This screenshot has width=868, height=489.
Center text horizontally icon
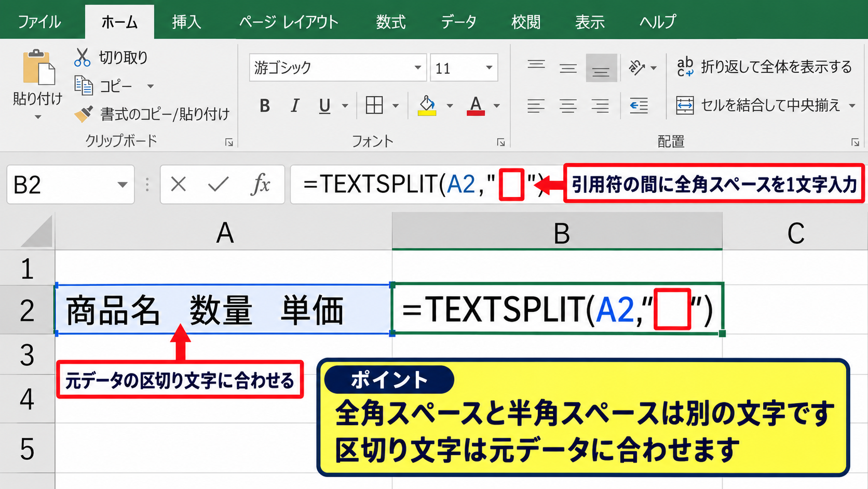pos(568,106)
